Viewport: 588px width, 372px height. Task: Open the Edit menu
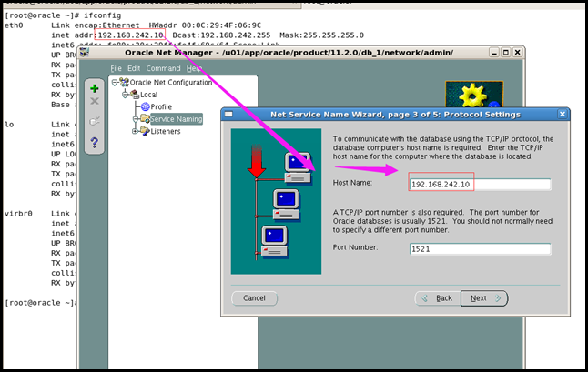pos(134,68)
